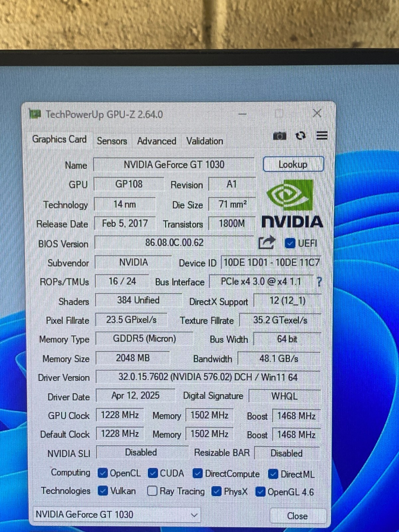Click the Texture Fillrate field 35.2 GTexel/s
Screen dimensions: 399x532
coord(280,320)
